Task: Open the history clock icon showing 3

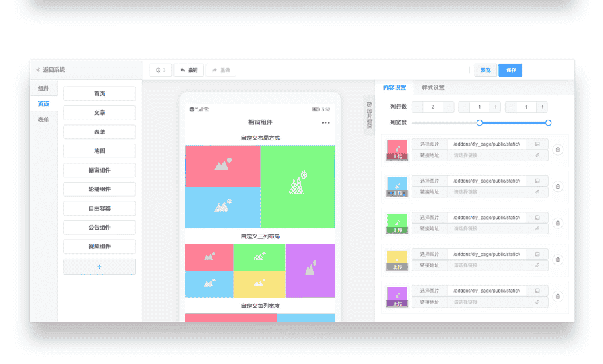Action: tap(160, 70)
